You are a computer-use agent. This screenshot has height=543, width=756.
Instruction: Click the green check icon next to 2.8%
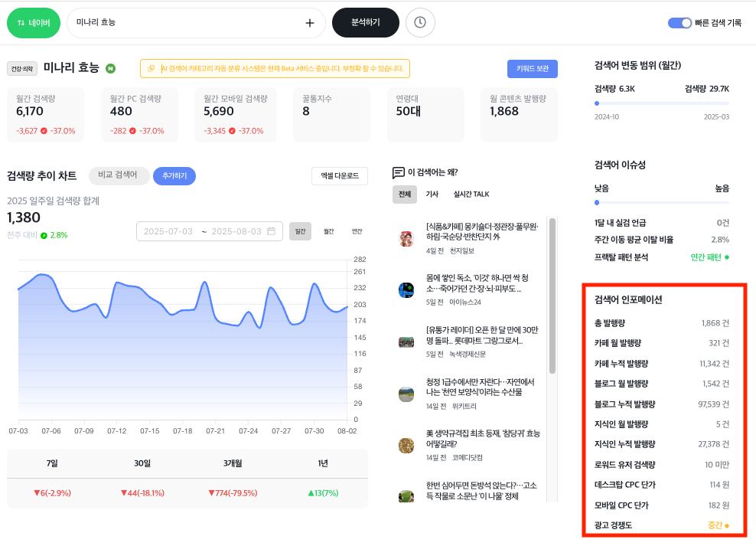[x=44, y=236]
